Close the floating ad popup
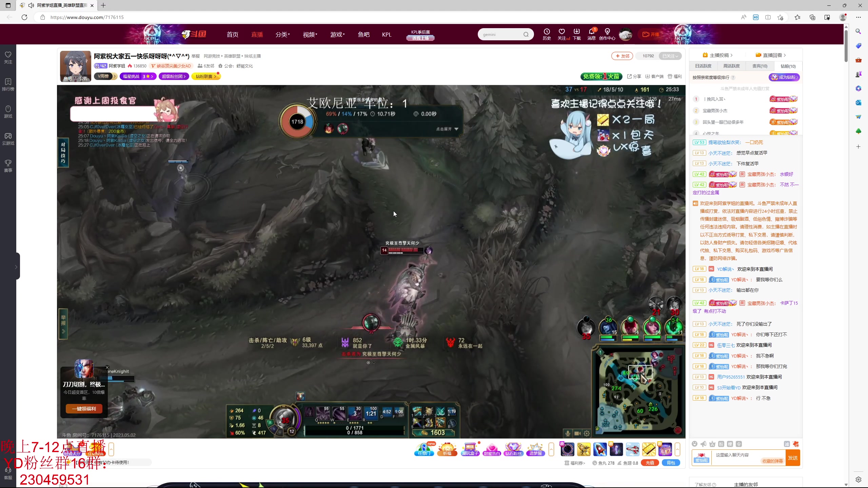The image size is (868, 488). 107,367
